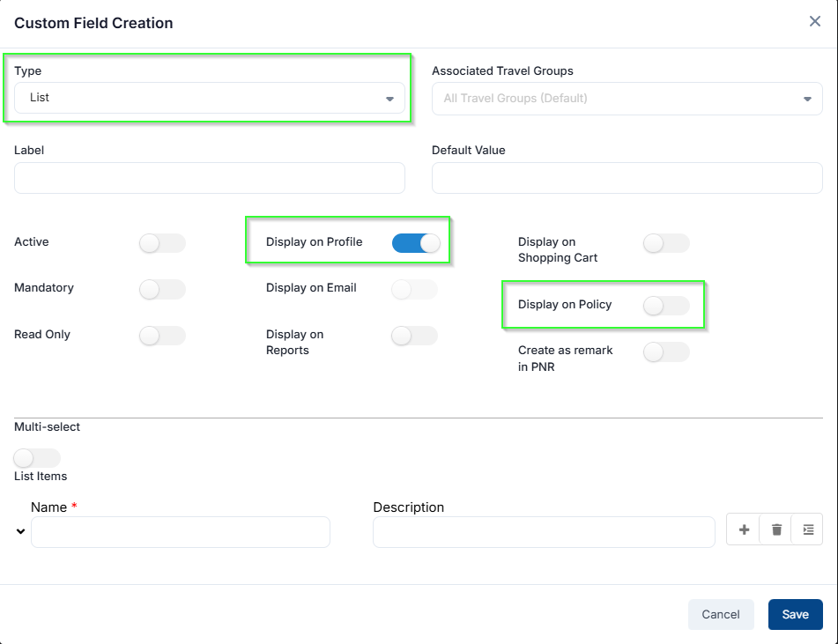This screenshot has height=644, width=838.
Task: Turn on Display on Shopping Cart switch
Action: (666, 243)
